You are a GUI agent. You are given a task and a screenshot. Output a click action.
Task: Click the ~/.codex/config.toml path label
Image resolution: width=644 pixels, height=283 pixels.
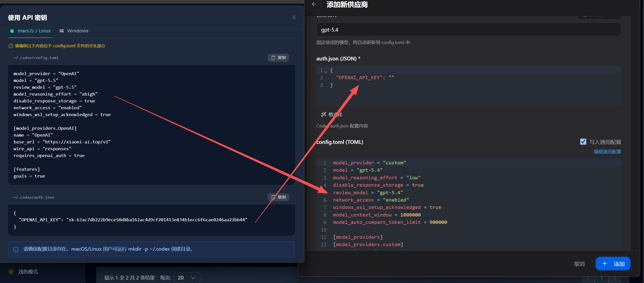[36, 58]
